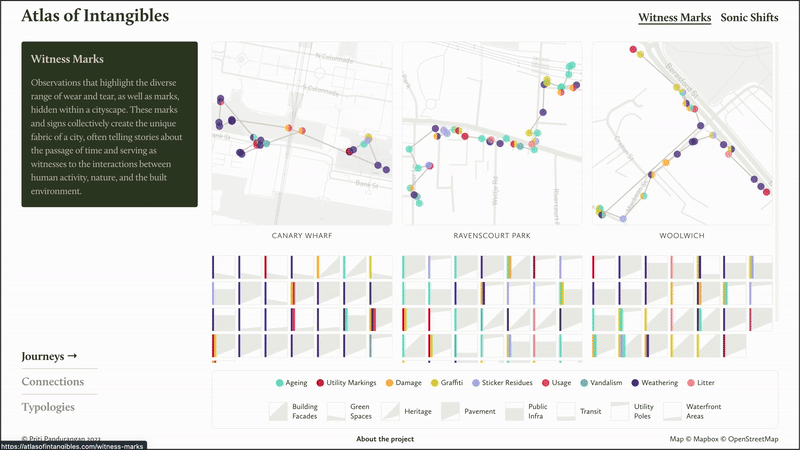Viewport: 800px width, 450px height.
Task: Click the RAVENSCOURT PARK caption
Action: coord(492,236)
